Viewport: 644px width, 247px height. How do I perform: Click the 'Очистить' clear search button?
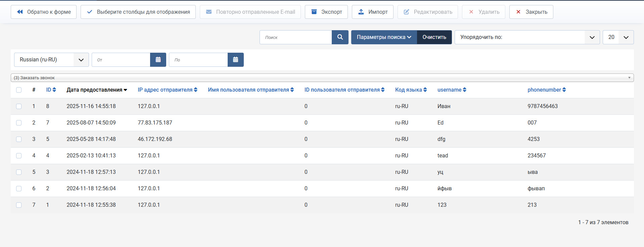[434, 37]
